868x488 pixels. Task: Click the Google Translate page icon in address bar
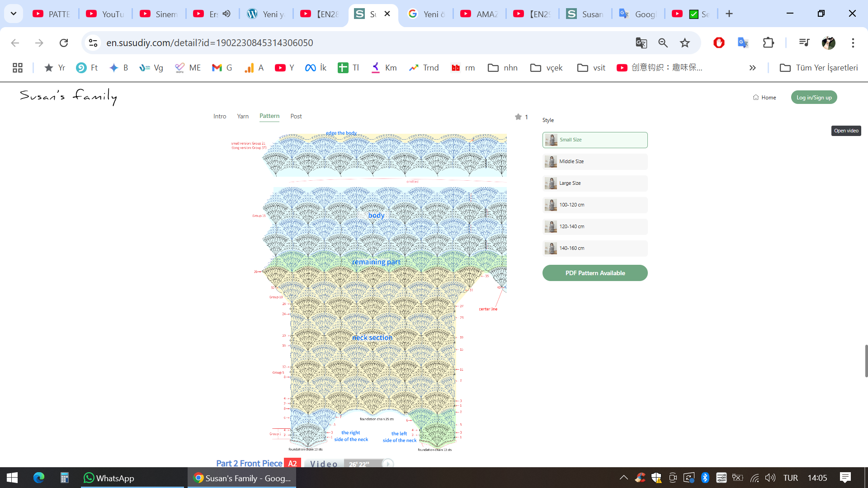click(x=641, y=43)
